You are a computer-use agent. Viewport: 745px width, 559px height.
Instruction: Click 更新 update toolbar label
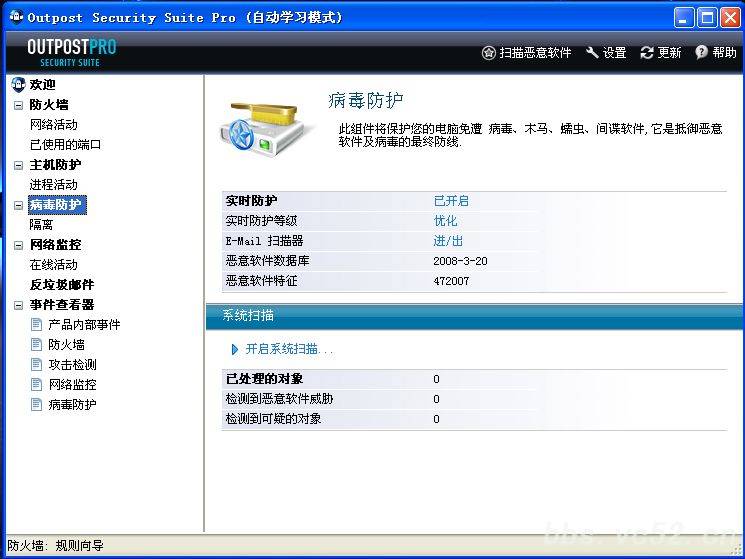pyautogui.click(x=669, y=53)
